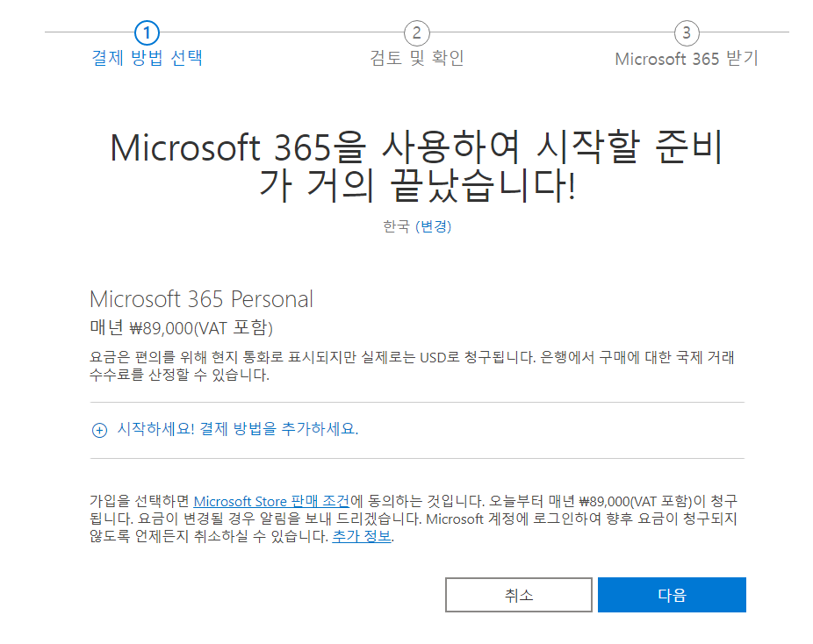Click the step 1 circle icon
813x644 pixels.
[147, 33]
